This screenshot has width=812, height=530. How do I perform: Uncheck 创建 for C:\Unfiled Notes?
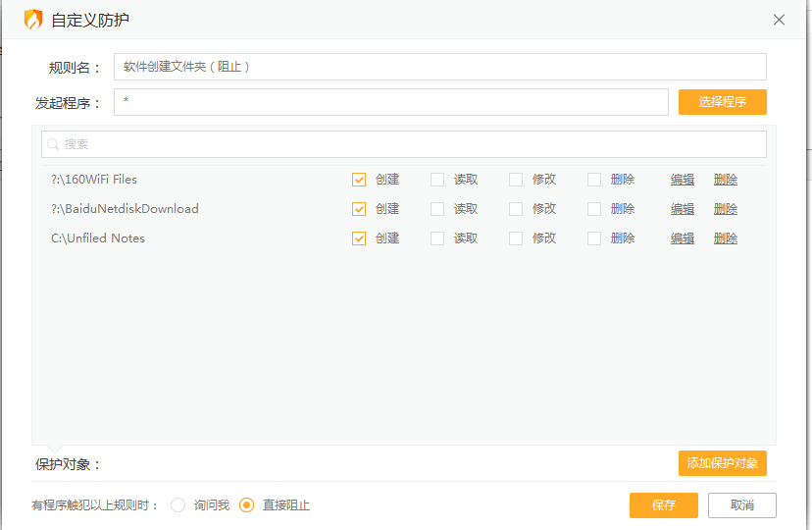click(359, 238)
